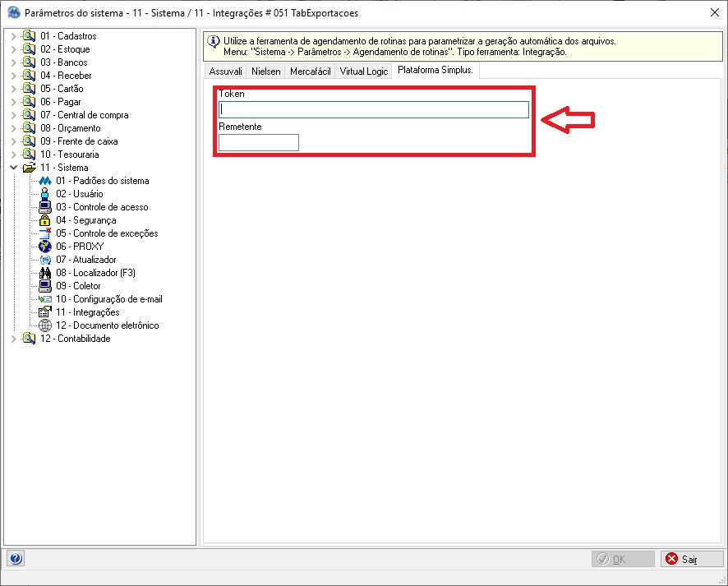Select 10 - Configuração de e-mail tree item
The image size is (728, 586).
pos(109,299)
